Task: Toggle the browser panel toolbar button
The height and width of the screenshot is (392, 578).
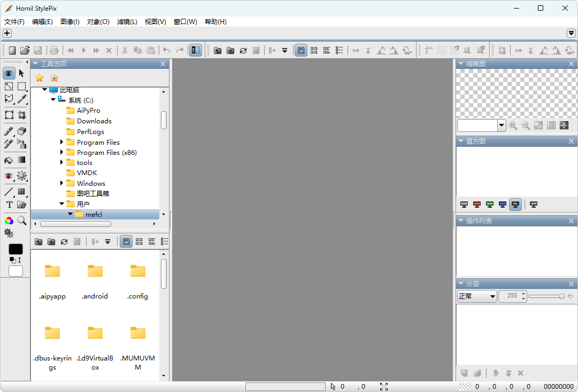Action: 196,50
